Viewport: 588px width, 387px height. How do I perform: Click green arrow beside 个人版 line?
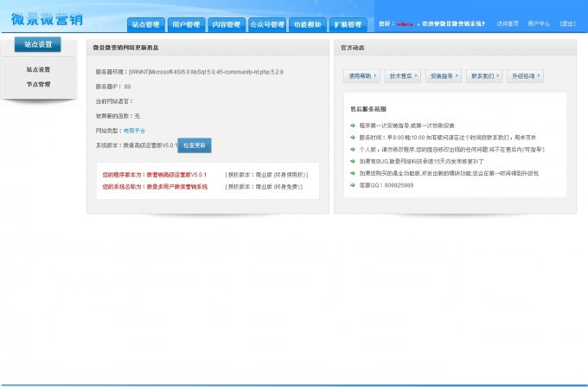pos(353,150)
